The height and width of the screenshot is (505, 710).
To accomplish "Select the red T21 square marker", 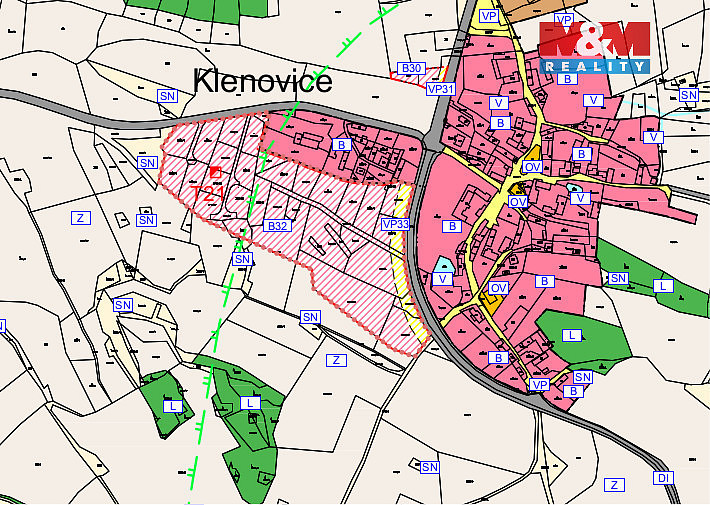I will (x=216, y=172).
